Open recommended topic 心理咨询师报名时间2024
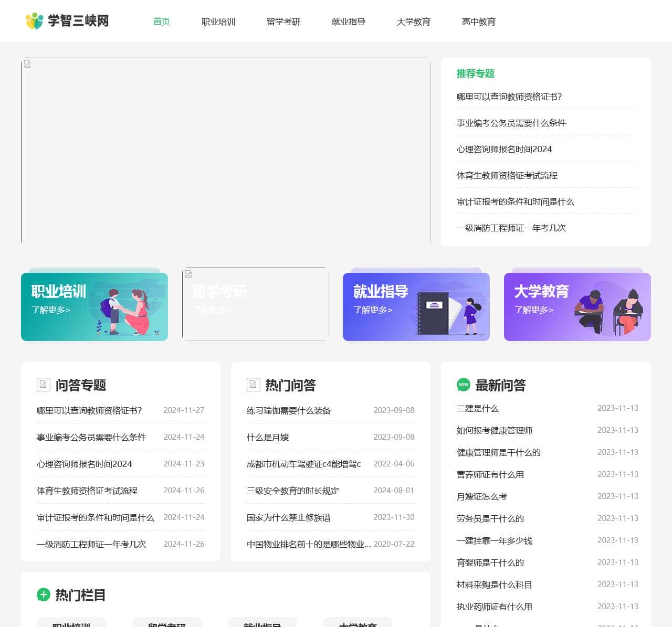This screenshot has width=672, height=627. [x=504, y=149]
